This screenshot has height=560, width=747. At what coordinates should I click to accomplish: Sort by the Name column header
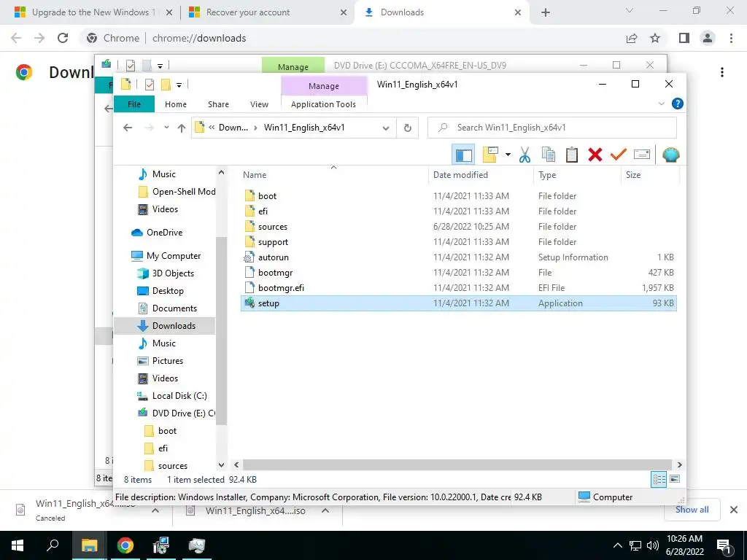pyautogui.click(x=333, y=175)
